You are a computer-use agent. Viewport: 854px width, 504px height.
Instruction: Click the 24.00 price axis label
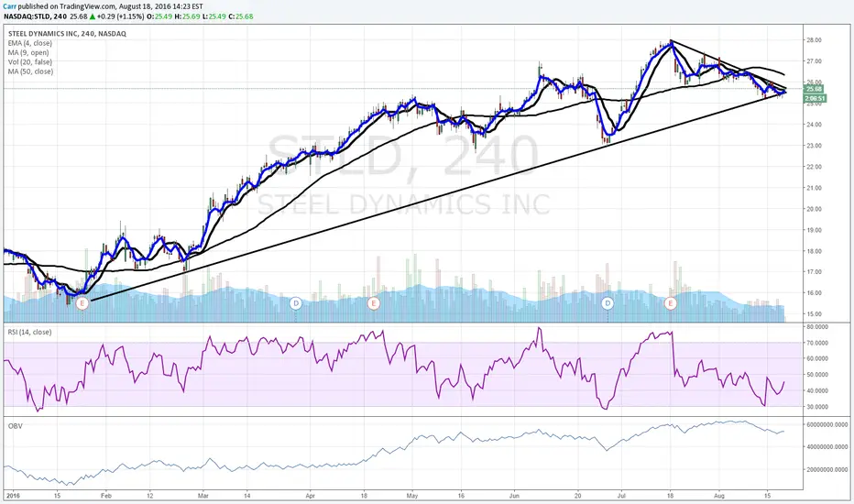(814, 125)
